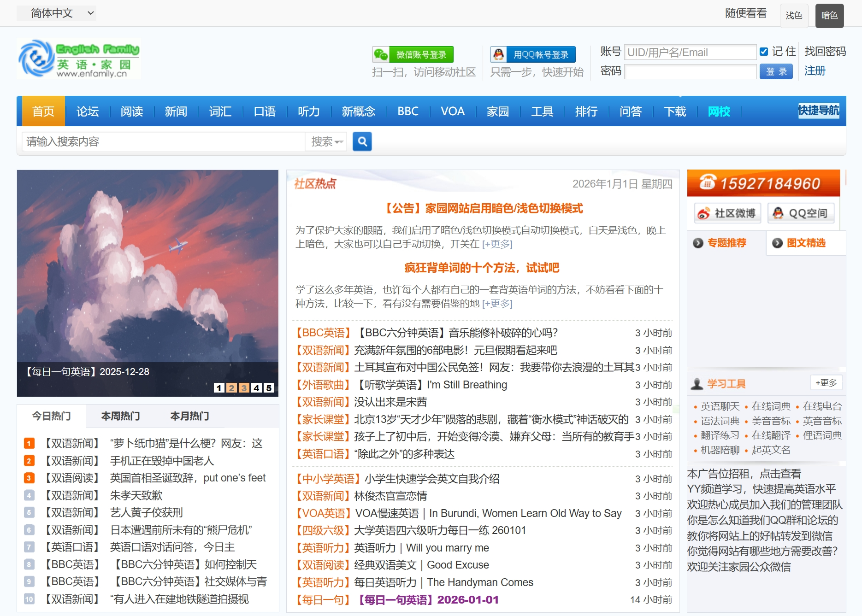Open the 论坛 navigation menu item

click(x=87, y=111)
